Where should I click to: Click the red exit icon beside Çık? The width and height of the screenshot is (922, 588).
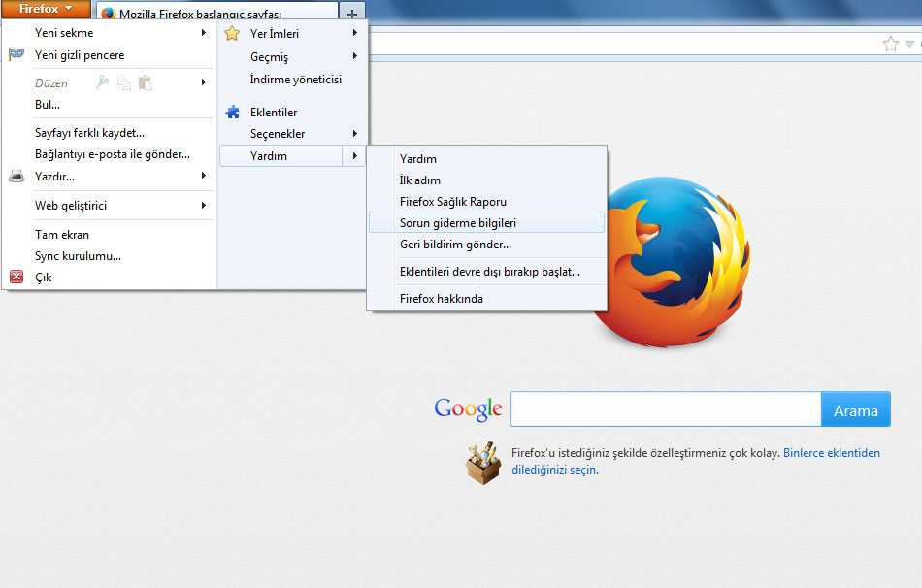(x=16, y=277)
